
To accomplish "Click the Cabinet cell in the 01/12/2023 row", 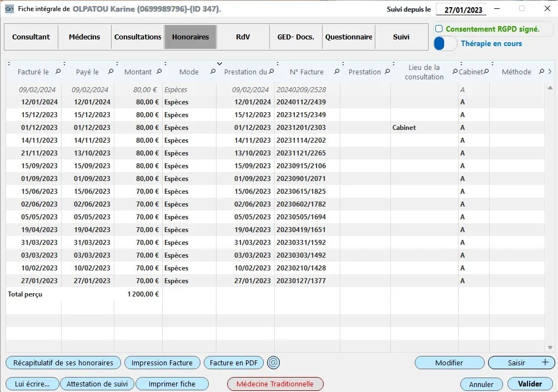I will [x=404, y=128].
